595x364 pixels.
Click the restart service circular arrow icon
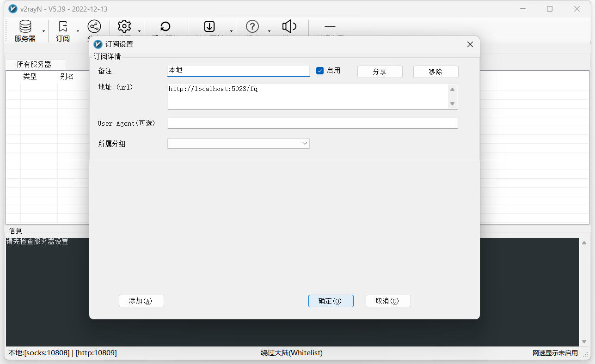pyautogui.click(x=165, y=27)
